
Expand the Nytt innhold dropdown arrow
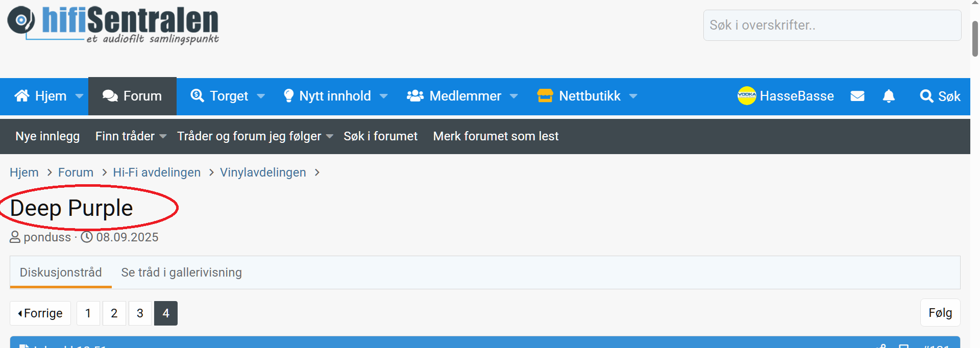click(x=384, y=96)
